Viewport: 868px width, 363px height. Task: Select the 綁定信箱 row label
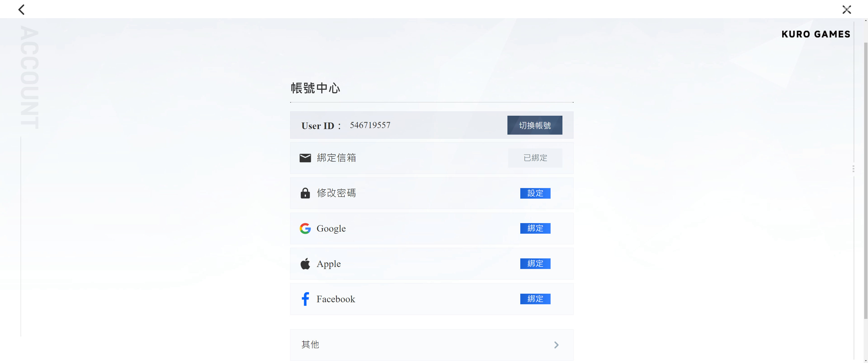pyautogui.click(x=336, y=158)
